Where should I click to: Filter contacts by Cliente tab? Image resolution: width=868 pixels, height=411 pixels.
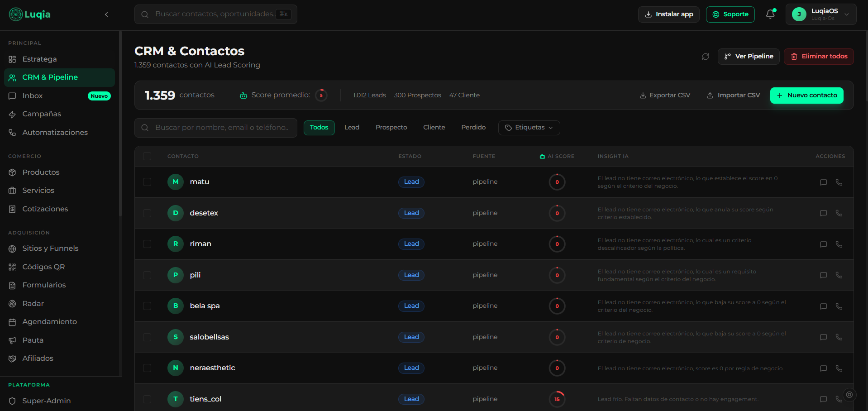coord(434,128)
